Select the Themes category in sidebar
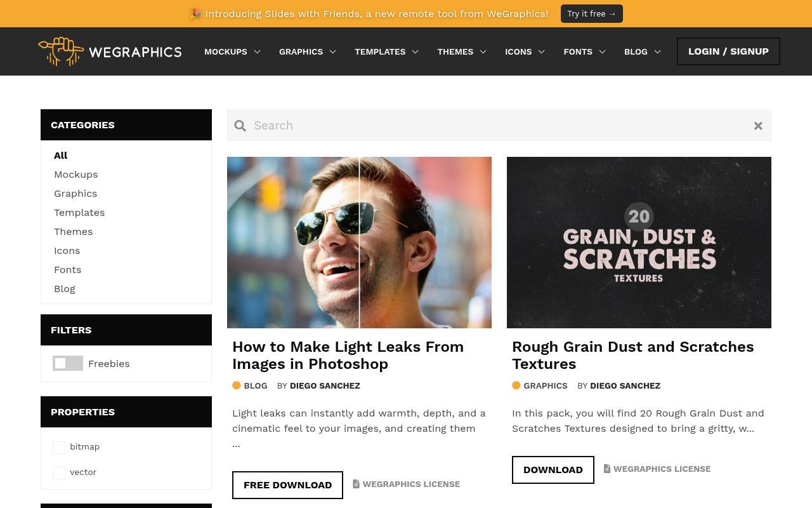This screenshot has height=508, width=812. (x=73, y=231)
